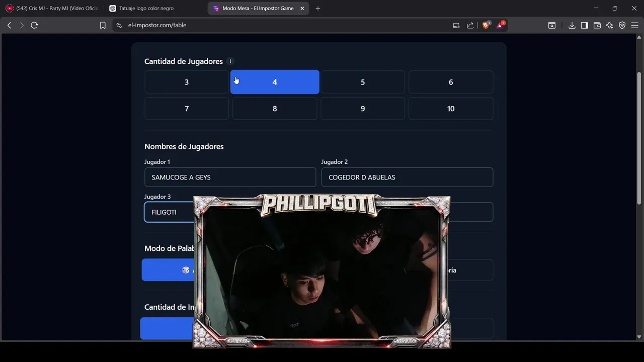Focus Jugador 3 name field
This screenshot has width=644, height=362.
pos(169,212)
